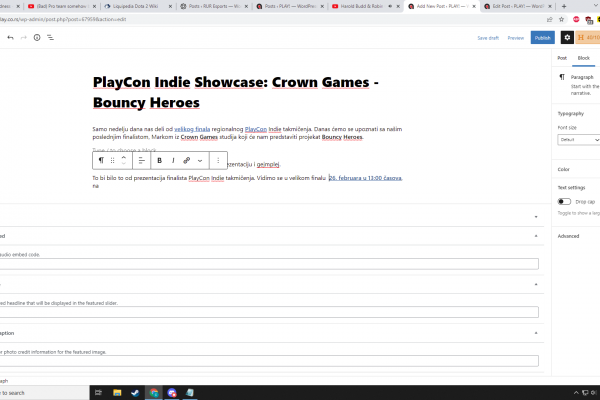Open a new browser tab
Viewport: 600px width, 400px height.
tap(564, 6)
